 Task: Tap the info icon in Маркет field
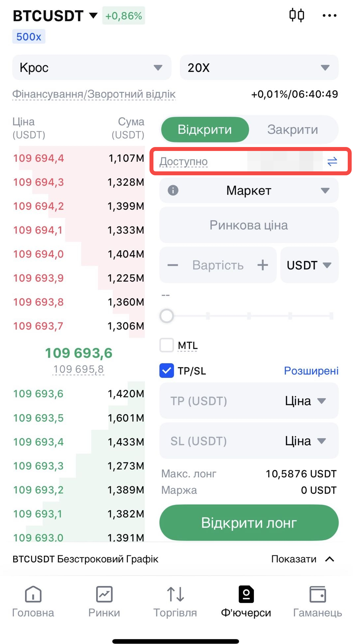point(173,190)
